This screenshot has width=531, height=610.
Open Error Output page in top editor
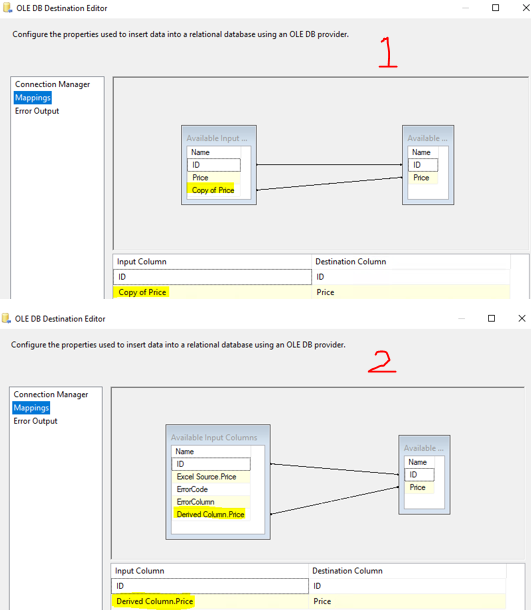[x=37, y=111]
